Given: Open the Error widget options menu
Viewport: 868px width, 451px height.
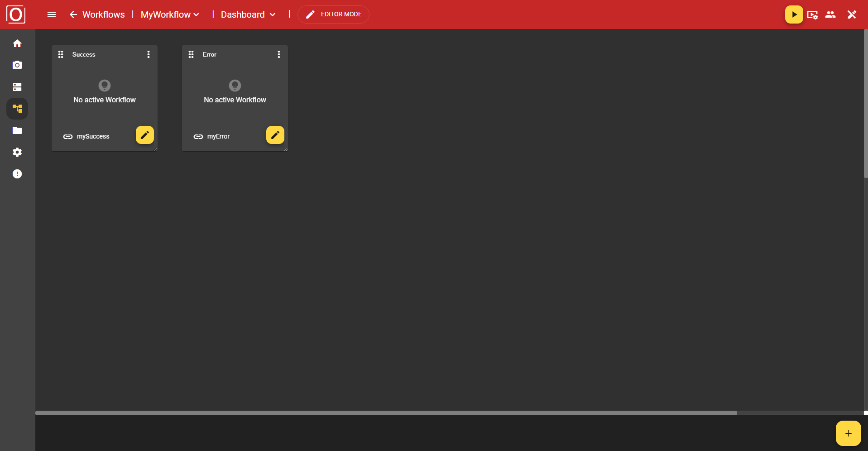Looking at the screenshot, I should 278,54.
